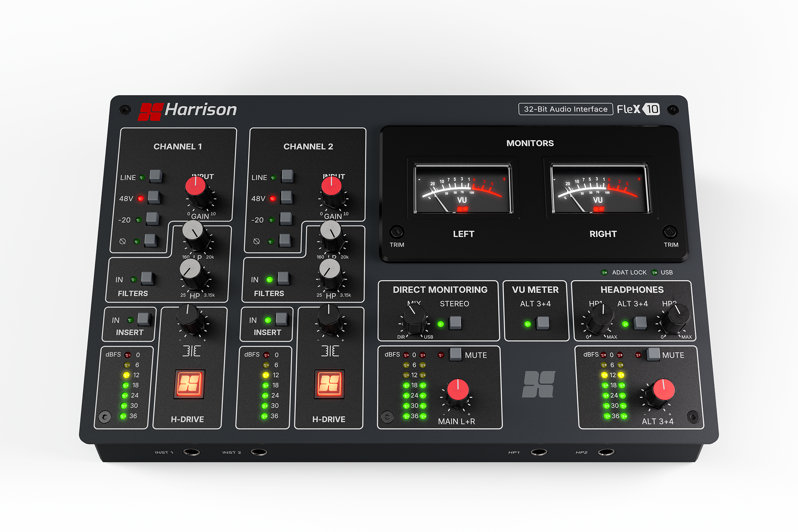Image resolution: width=798 pixels, height=532 pixels.
Task: Click the Channel 1 H-DRIVE illuminated logo button
Action: (x=189, y=384)
